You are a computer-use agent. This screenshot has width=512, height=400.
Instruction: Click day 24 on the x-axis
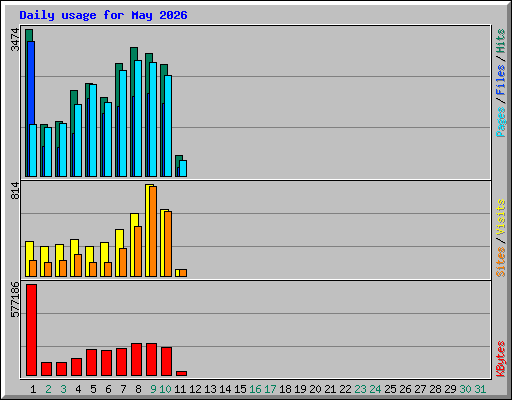point(375,389)
